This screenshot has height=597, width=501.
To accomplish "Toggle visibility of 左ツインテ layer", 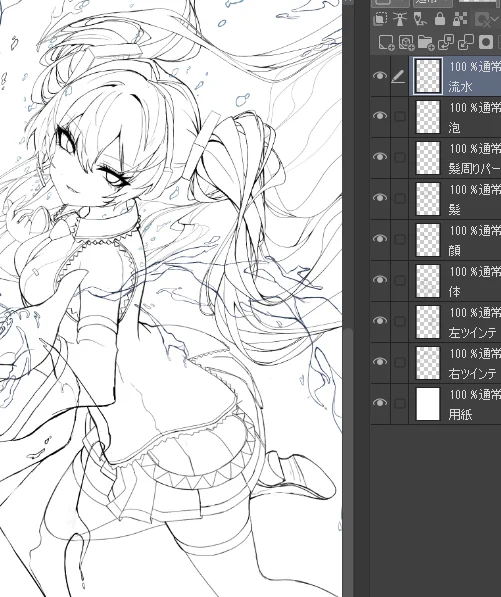I will click(380, 321).
